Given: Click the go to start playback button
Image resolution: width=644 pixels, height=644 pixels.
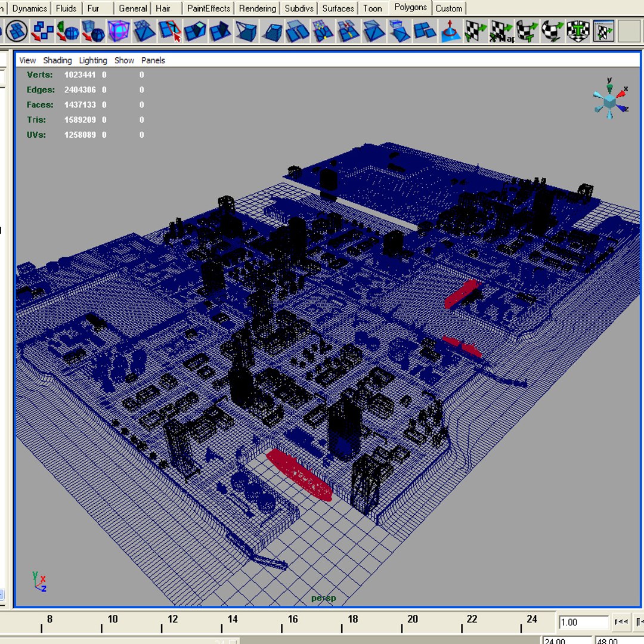Looking at the screenshot, I should (x=621, y=622).
